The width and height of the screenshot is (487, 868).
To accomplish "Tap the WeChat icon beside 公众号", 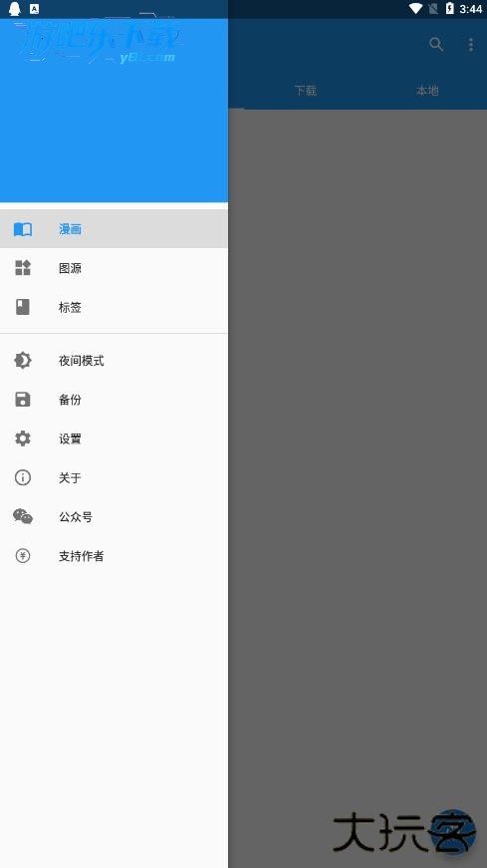I will [23, 516].
